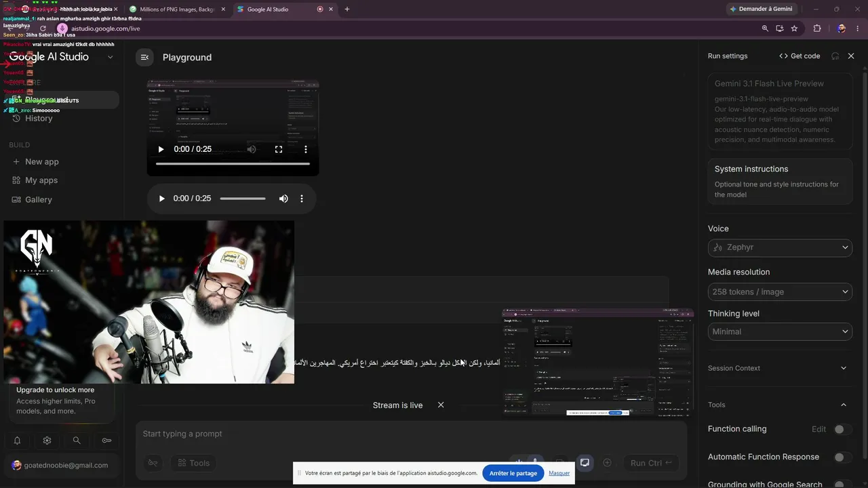Open the Chrome three-dot menu
The height and width of the screenshot is (488, 868).
click(858, 28)
